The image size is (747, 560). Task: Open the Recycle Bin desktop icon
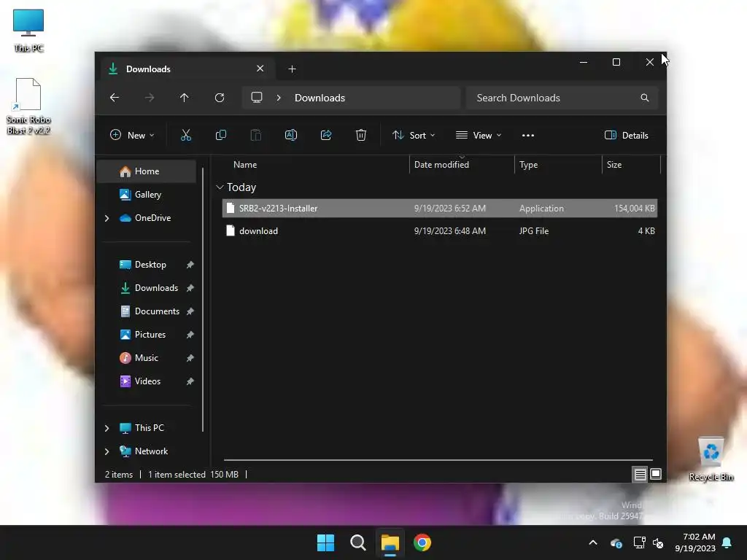coord(711,459)
